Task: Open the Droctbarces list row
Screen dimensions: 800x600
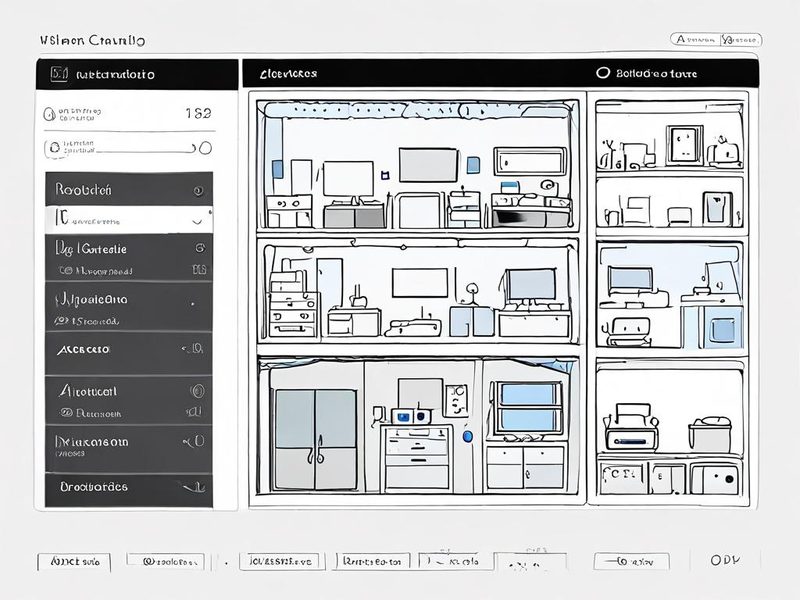Action: pos(129,490)
